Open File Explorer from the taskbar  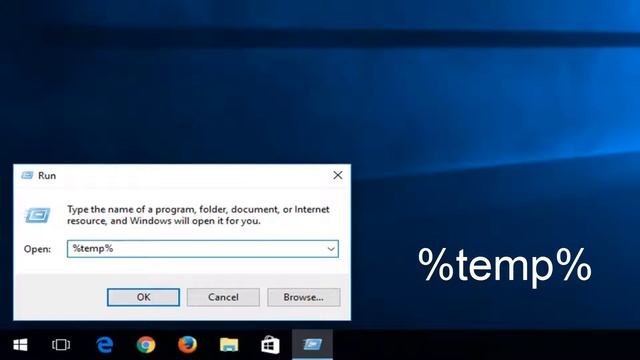pos(229,345)
